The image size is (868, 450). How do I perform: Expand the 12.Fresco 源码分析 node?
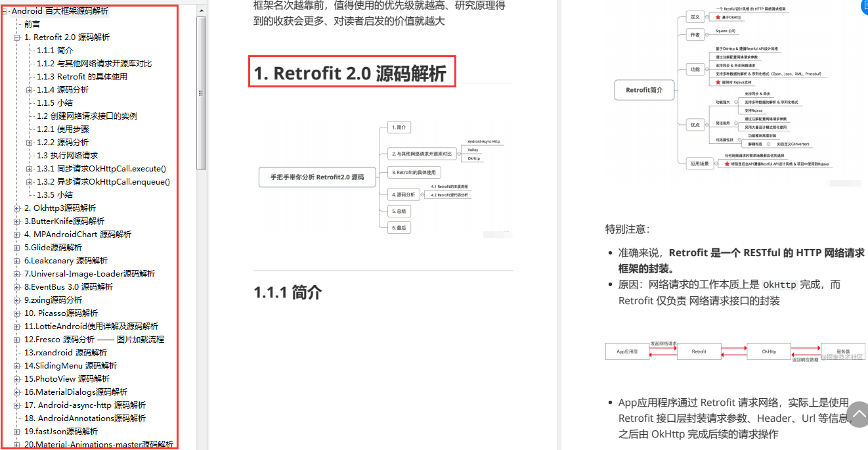click(x=17, y=340)
